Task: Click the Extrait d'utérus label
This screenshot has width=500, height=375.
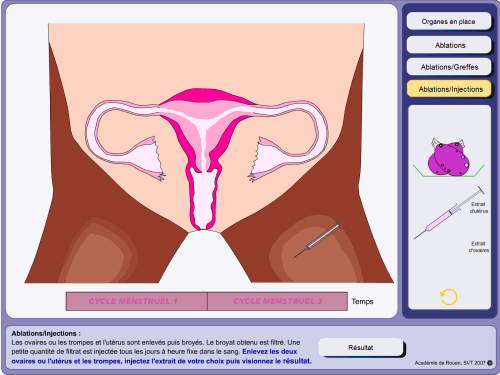Action: (x=479, y=207)
